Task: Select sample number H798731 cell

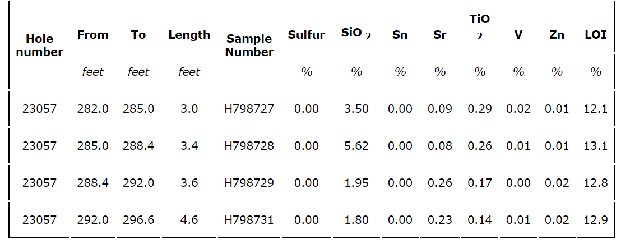Action: click(x=249, y=220)
